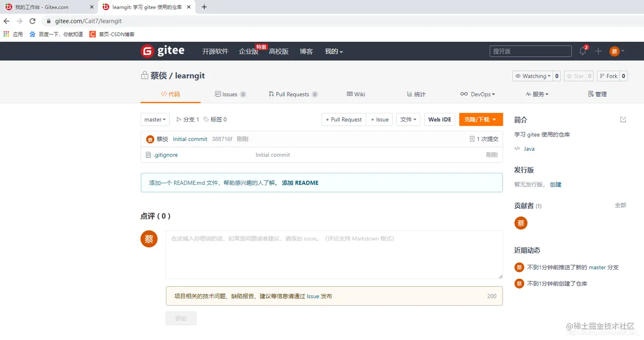
Task: Open the 开源软件 menu item
Action: click(x=215, y=51)
